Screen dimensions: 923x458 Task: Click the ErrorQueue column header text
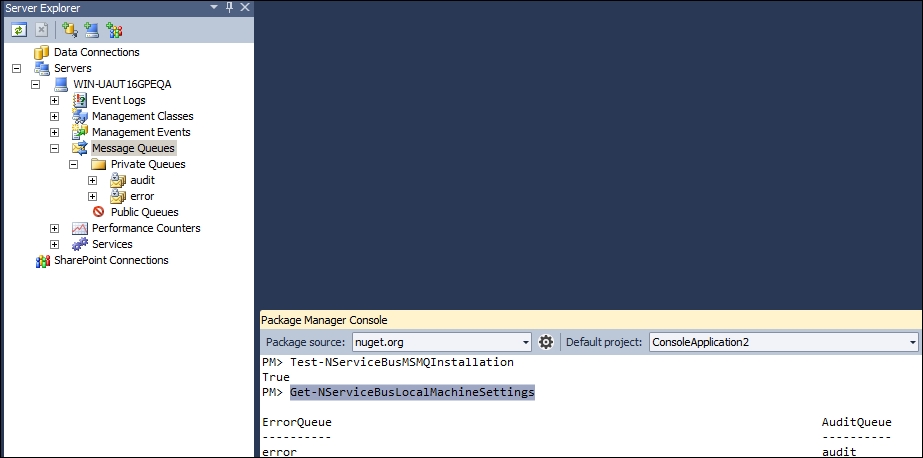coord(297,422)
